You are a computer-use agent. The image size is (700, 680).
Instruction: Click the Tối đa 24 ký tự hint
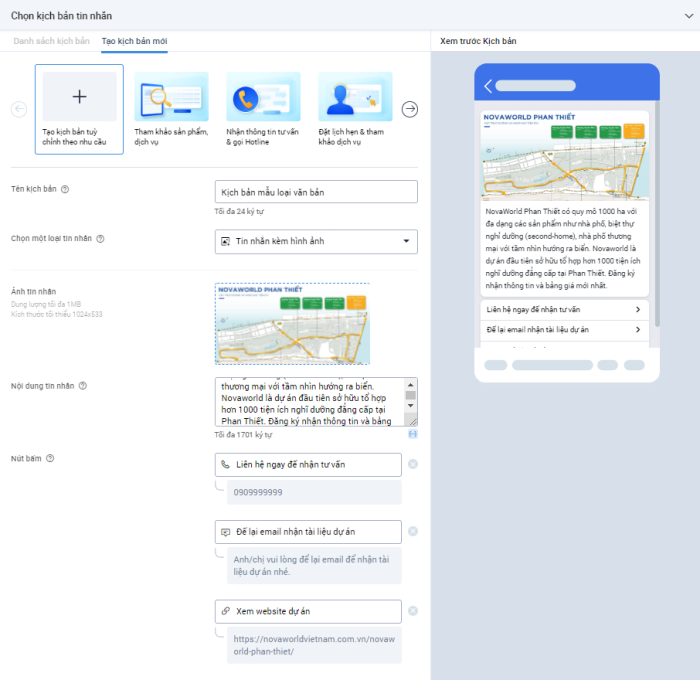pyautogui.click(x=239, y=212)
